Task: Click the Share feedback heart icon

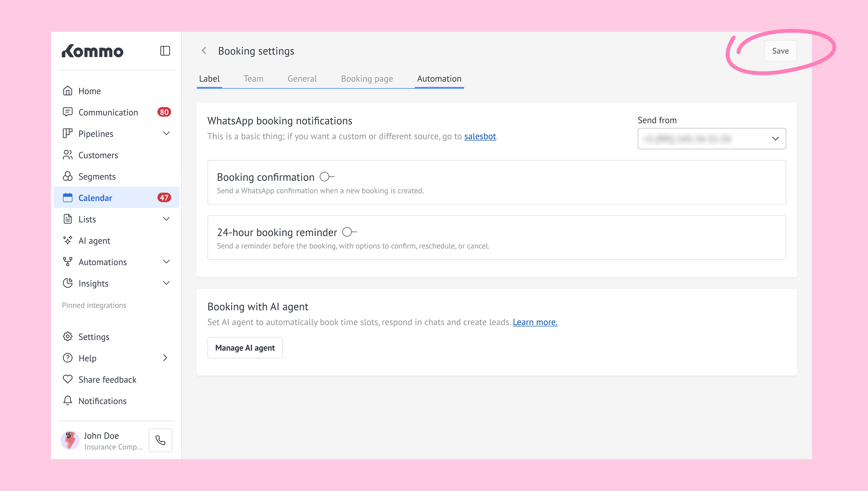Action: click(68, 379)
